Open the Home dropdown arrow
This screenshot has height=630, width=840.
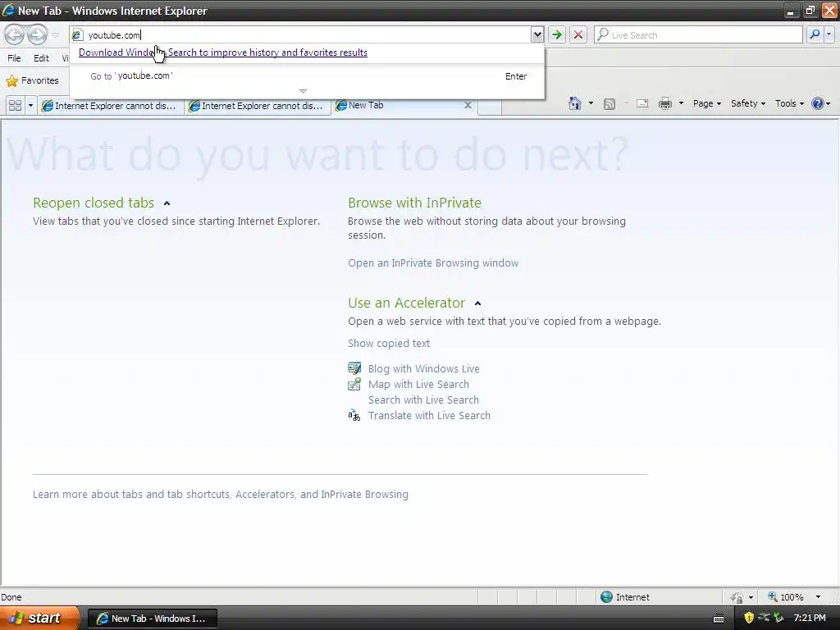click(x=591, y=103)
